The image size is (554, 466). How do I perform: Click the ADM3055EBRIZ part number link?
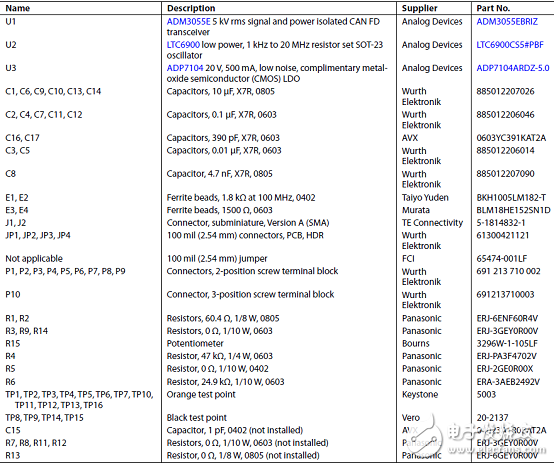(x=507, y=22)
